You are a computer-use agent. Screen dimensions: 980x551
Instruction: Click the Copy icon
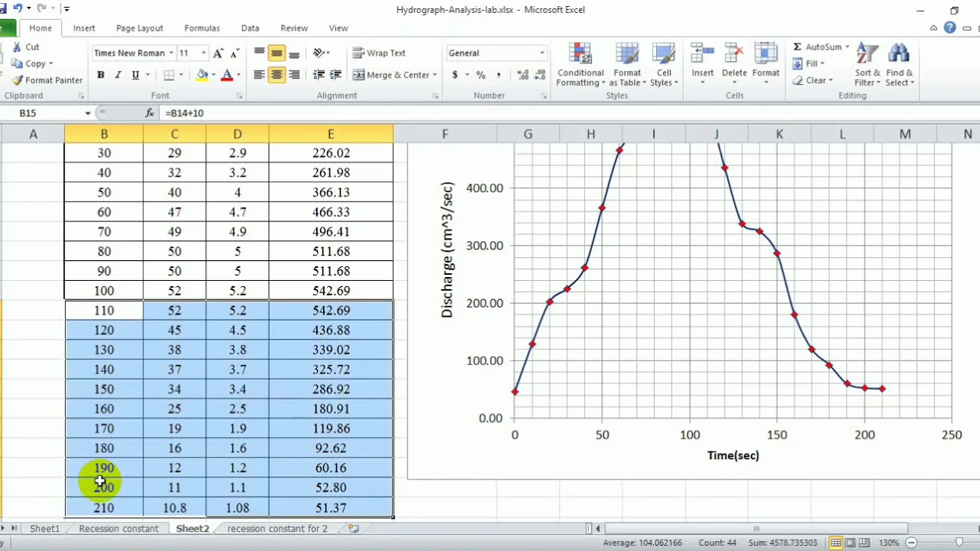tap(18, 64)
